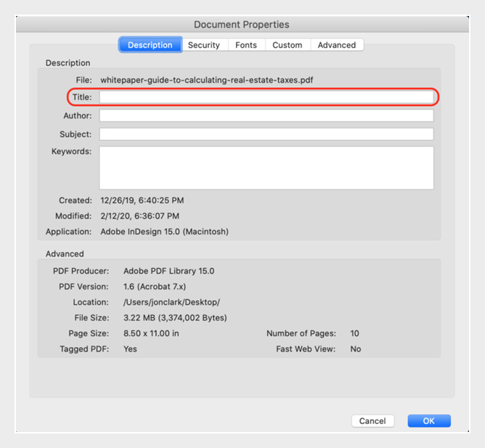This screenshot has height=448, width=485.
Task: Switch to the Description tab
Action: [x=150, y=45]
